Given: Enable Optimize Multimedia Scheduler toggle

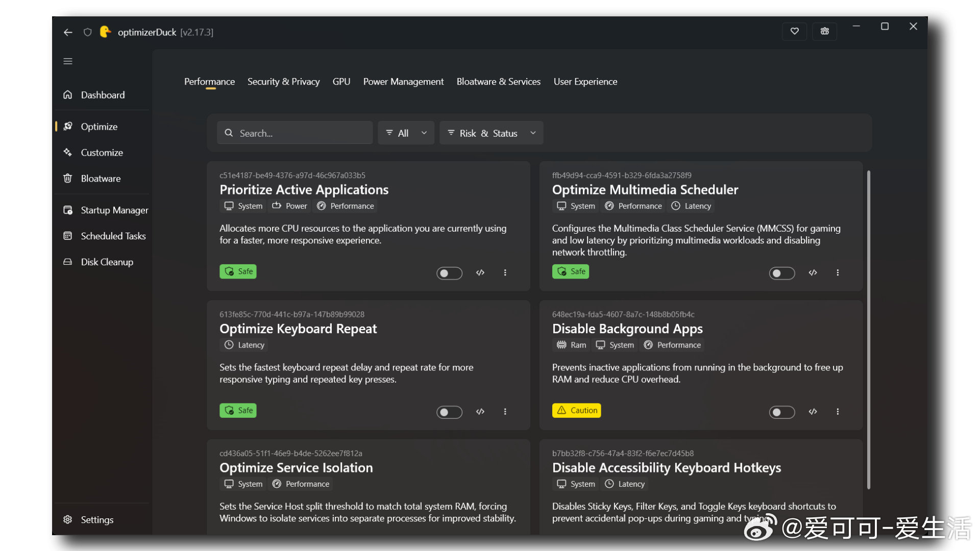Looking at the screenshot, I should tap(782, 273).
